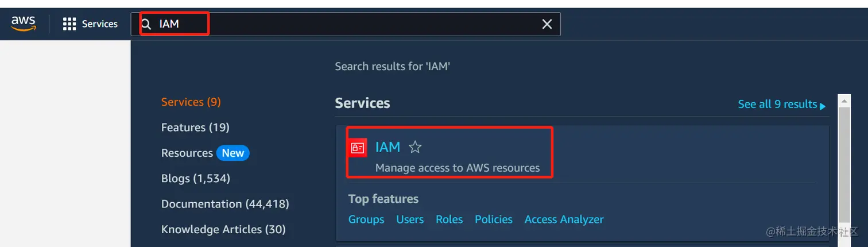Open the IAM service link

click(387, 148)
